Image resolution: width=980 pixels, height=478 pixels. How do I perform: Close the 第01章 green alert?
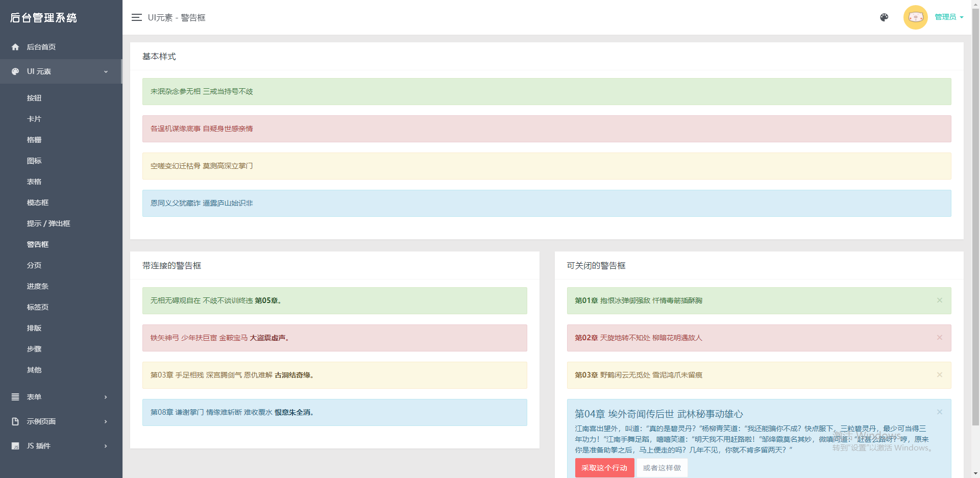(939, 300)
